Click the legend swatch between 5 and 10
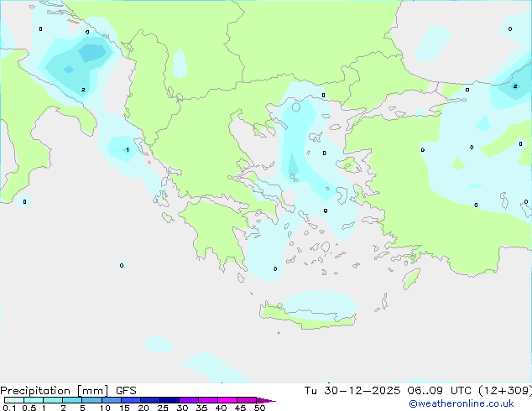This screenshot has width=532, height=411. click(91, 400)
